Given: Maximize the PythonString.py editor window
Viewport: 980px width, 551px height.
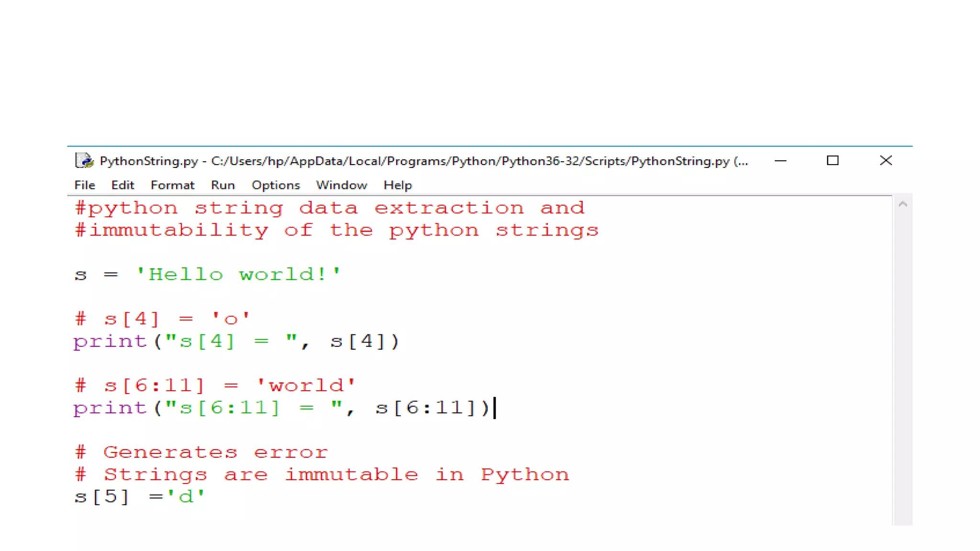Looking at the screenshot, I should [833, 161].
